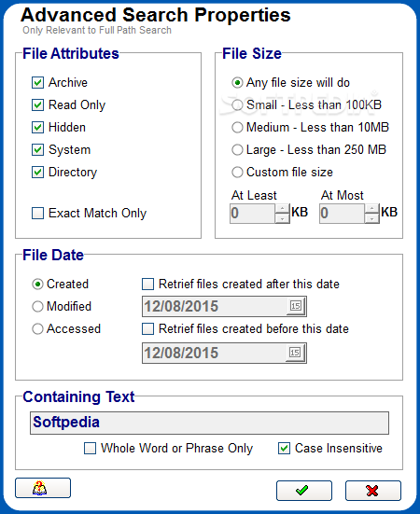Select the Modified date type
The height and width of the screenshot is (514, 420).
[x=37, y=307]
